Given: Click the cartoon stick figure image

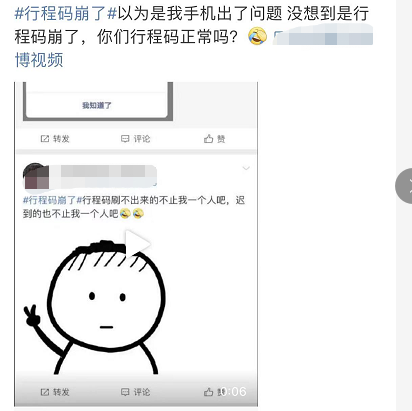Looking at the screenshot, I should click(x=95, y=307).
